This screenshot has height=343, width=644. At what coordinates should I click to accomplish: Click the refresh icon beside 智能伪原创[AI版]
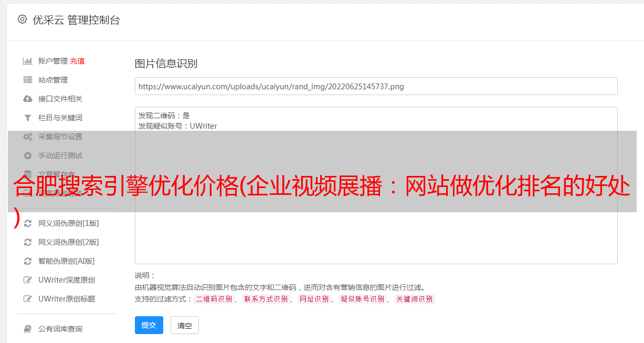click(x=28, y=261)
